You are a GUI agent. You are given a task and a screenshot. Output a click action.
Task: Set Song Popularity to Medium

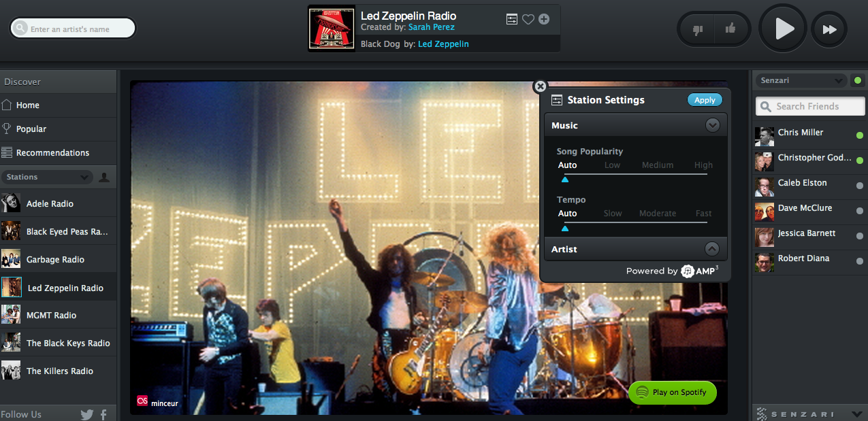coord(658,165)
